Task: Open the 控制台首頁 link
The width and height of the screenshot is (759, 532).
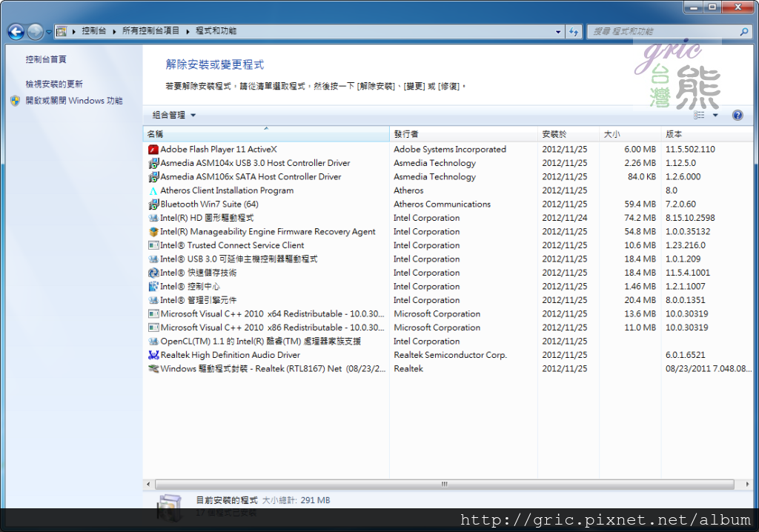Action: click(x=46, y=59)
